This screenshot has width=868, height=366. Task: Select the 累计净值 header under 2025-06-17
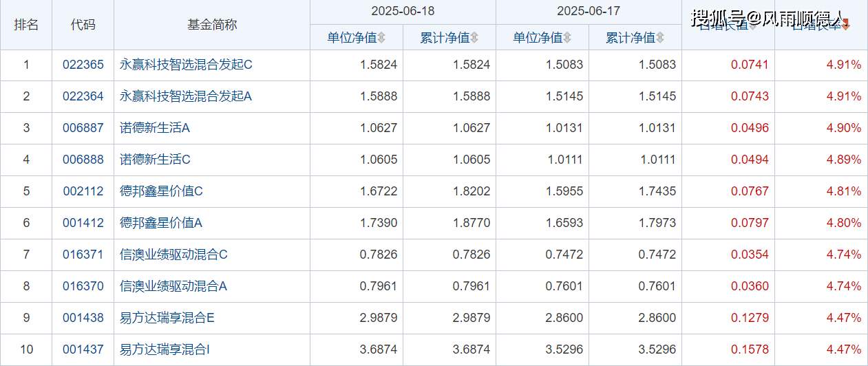(630, 38)
